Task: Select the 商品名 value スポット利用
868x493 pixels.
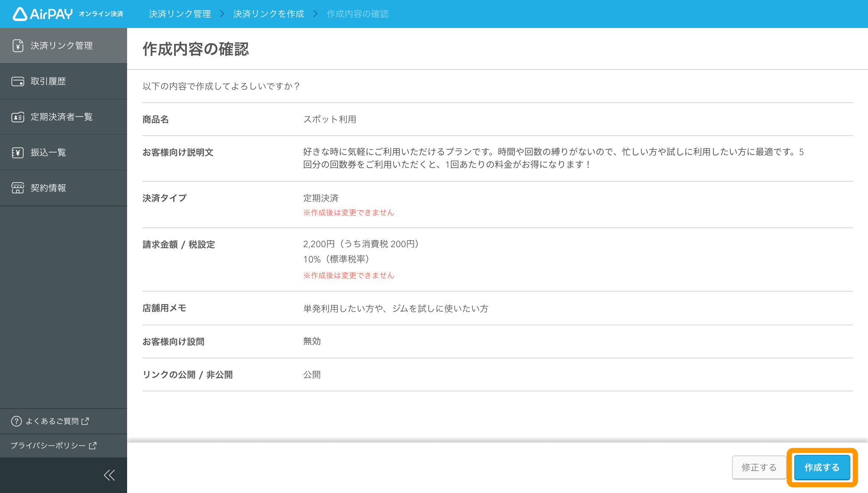Action: tap(330, 119)
